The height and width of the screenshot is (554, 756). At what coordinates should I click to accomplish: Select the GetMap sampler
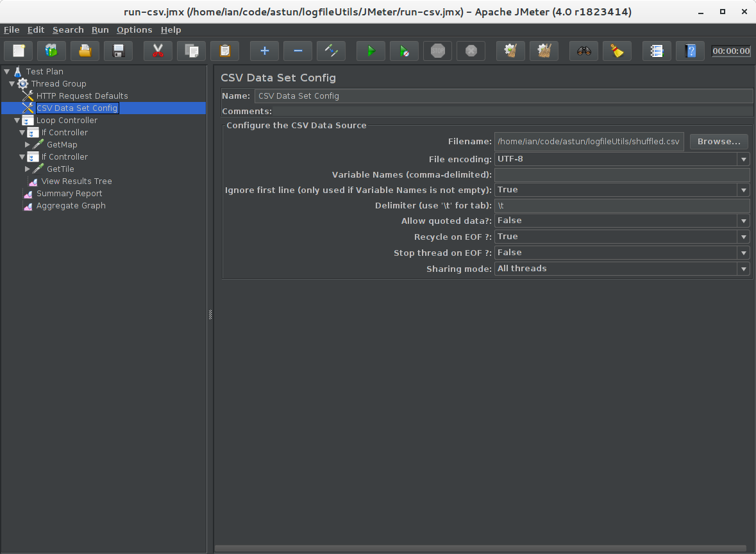pos(62,145)
